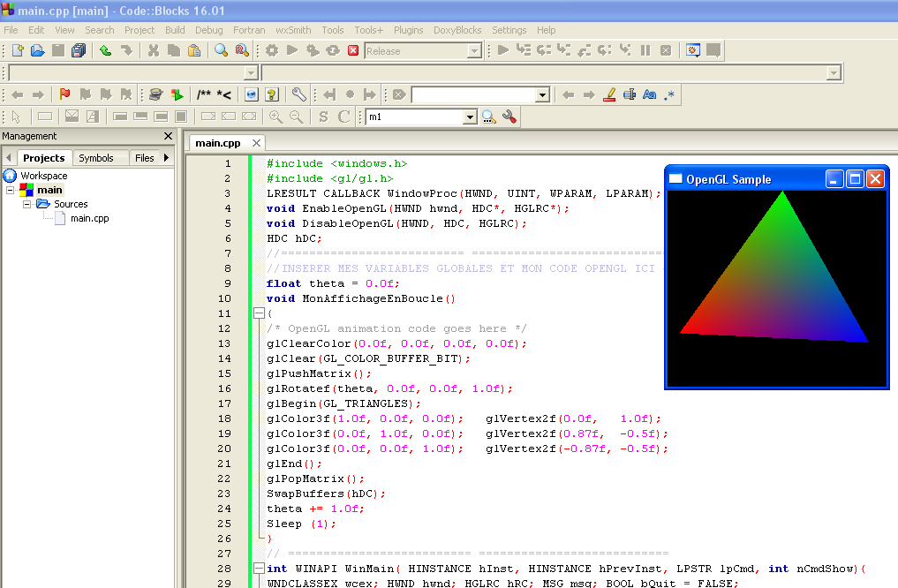Click the Find magnifier icon

[221, 50]
